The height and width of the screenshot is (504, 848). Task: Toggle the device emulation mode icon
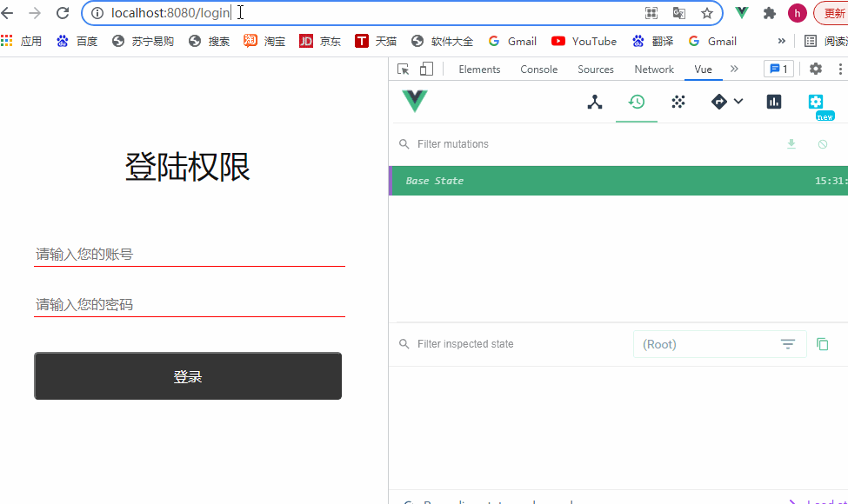pyautogui.click(x=425, y=68)
